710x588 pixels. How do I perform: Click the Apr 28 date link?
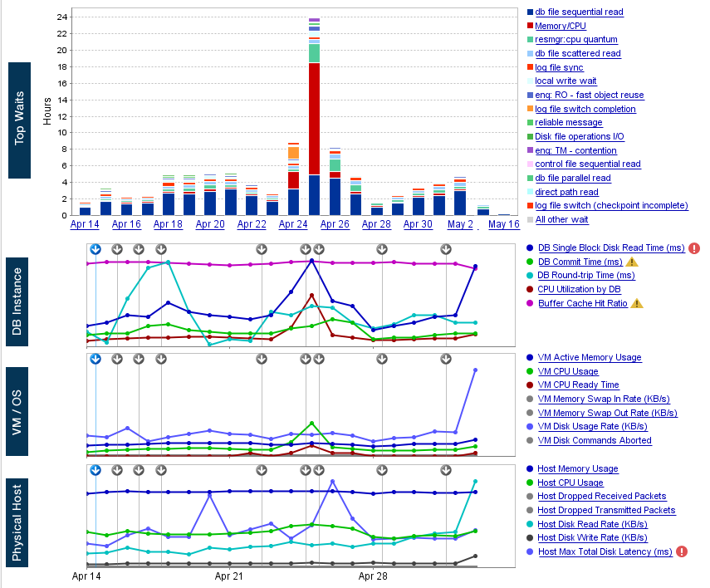tap(376, 224)
